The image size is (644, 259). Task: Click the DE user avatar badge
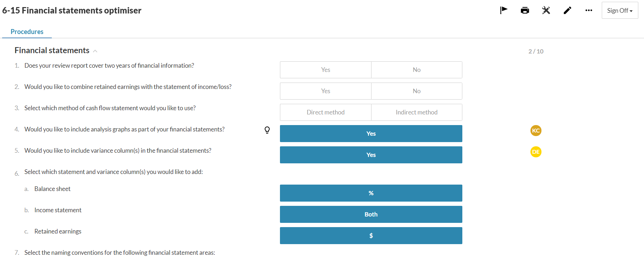pos(536,152)
